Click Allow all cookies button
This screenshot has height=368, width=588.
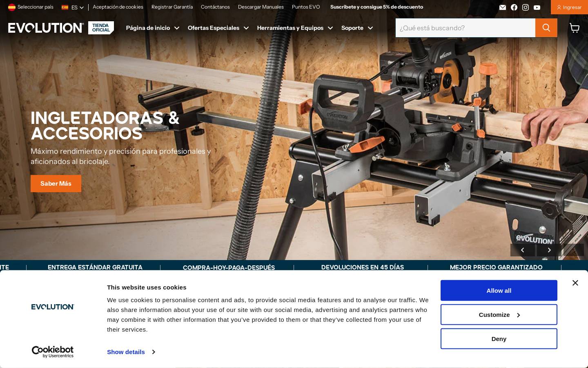pos(499,290)
